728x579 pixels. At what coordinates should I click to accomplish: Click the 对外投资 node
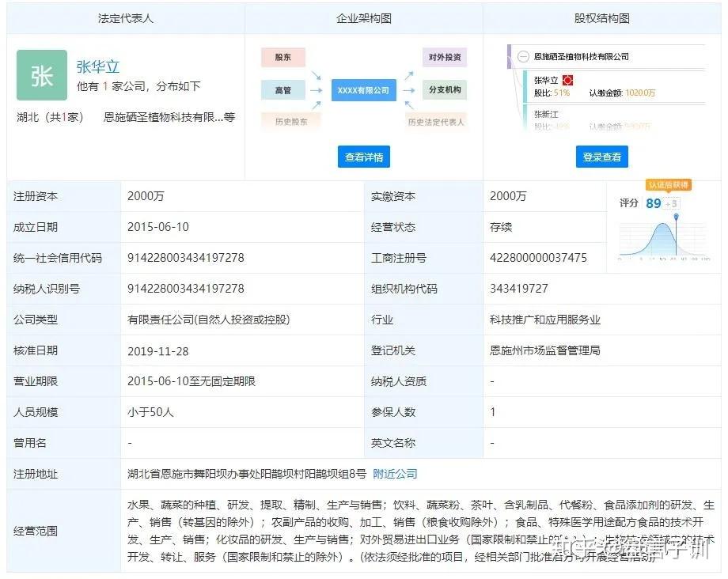445,57
